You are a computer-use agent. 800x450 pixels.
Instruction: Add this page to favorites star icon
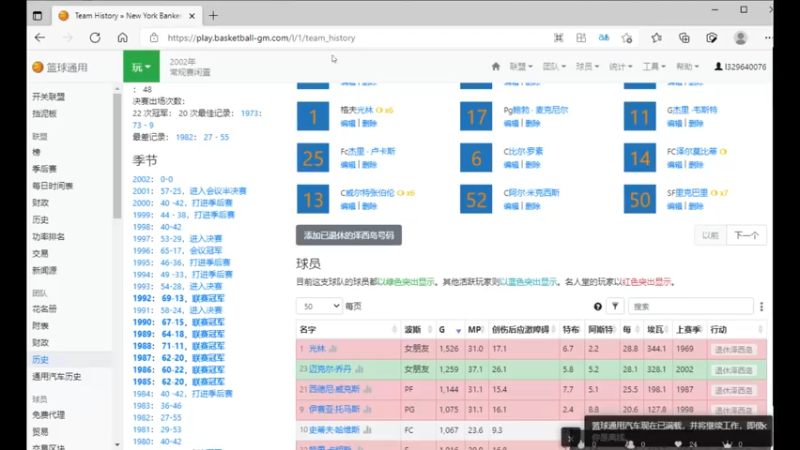pos(627,38)
